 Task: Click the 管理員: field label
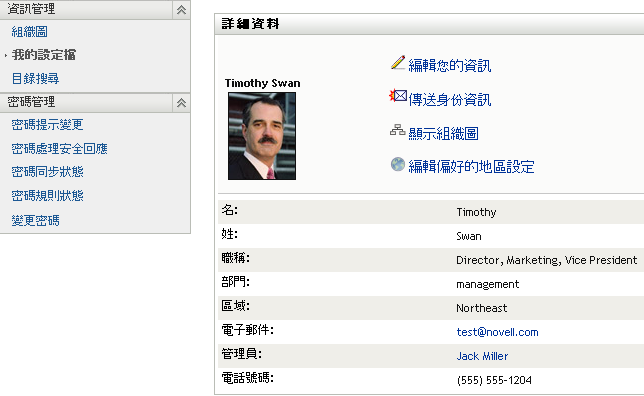pyautogui.click(x=242, y=353)
